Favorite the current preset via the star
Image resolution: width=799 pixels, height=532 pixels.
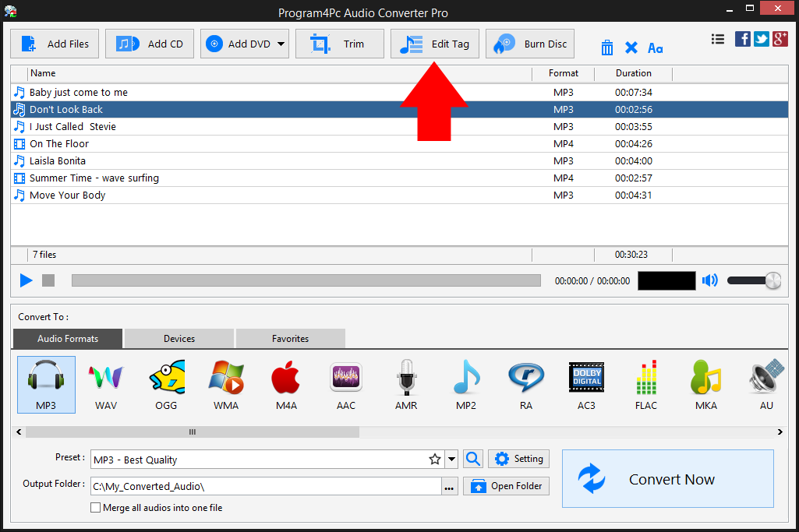(435, 459)
